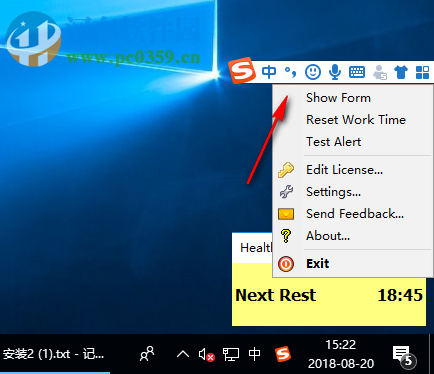Choose Send Feedback... menu entry
434x374 pixels.
coord(353,214)
